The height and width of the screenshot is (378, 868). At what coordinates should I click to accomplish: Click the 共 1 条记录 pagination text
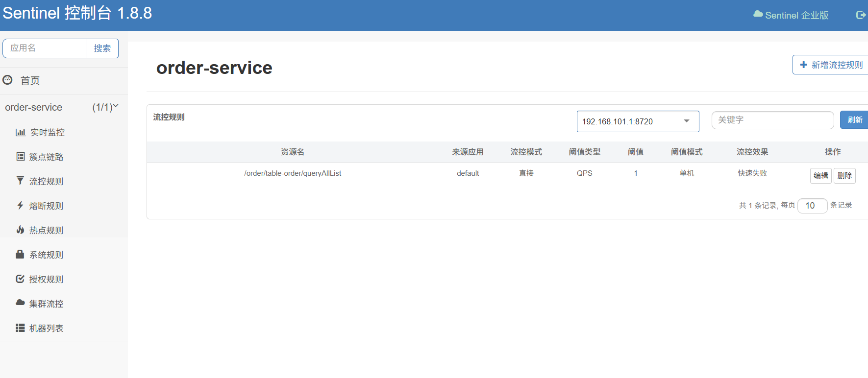[758, 205]
